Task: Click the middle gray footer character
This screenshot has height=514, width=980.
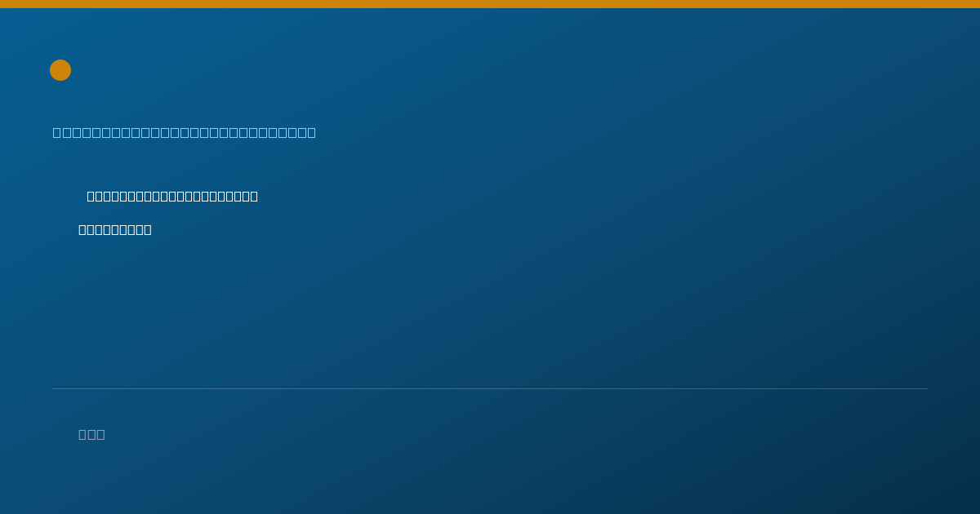Action: point(91,434)
